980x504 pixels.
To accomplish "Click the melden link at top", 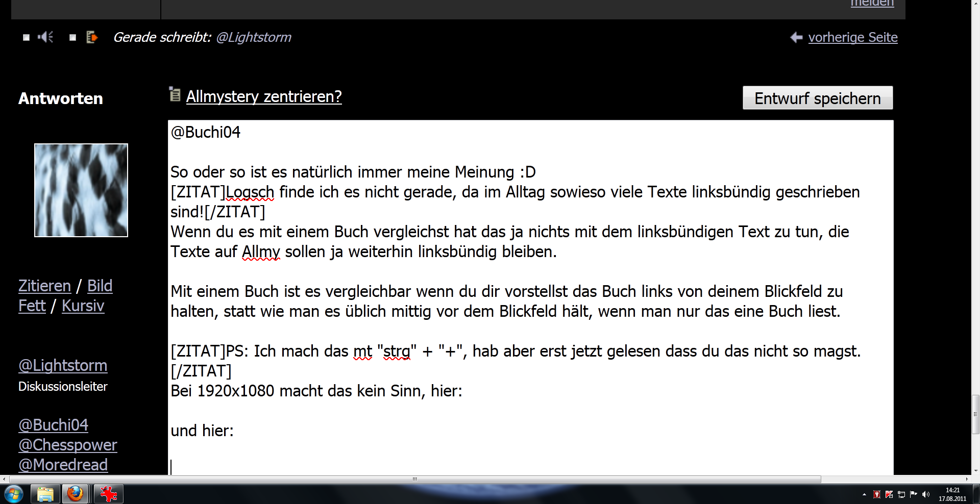I will click(872, 3).
